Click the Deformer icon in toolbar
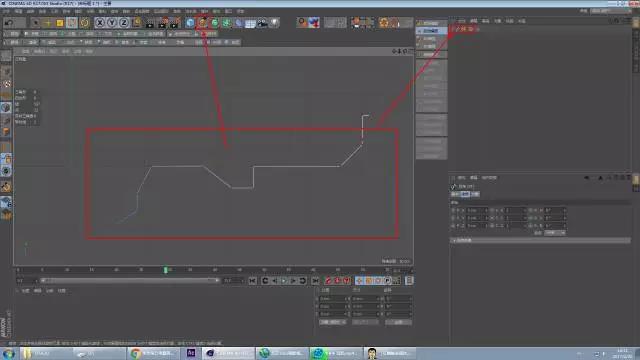This screenshot has width=640, height=360. coord(238,23)
